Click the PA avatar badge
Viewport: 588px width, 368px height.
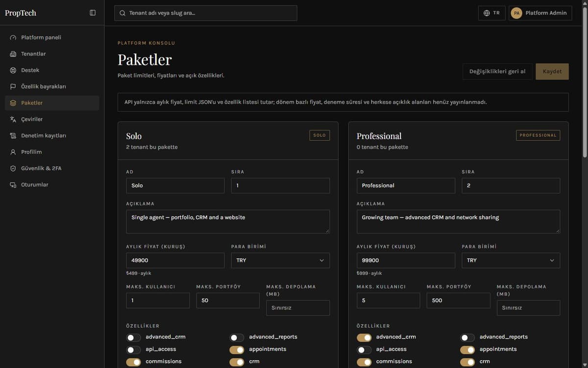pos(516,13)
